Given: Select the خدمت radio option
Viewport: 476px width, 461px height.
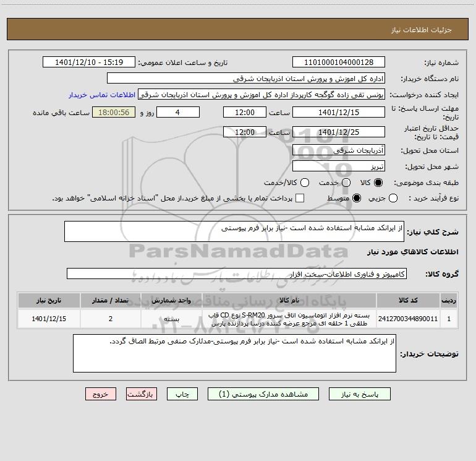Looking at the screenshot, I should pos(346,183).
